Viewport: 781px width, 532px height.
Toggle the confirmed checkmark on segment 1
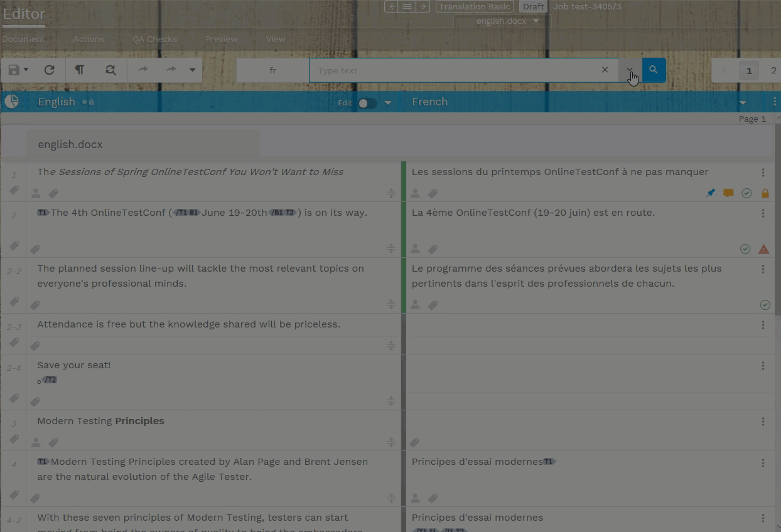pyautogui.click(x=746, y=193)
